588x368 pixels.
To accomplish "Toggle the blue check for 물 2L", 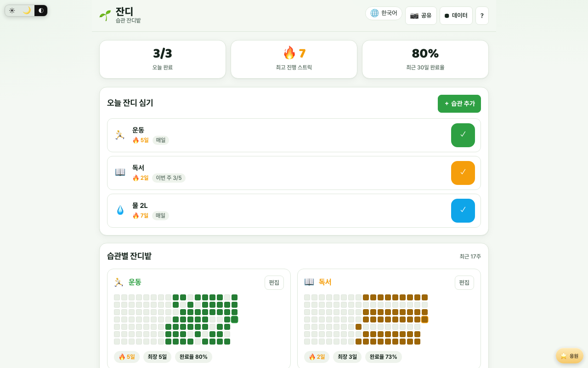I will point(463,211).
